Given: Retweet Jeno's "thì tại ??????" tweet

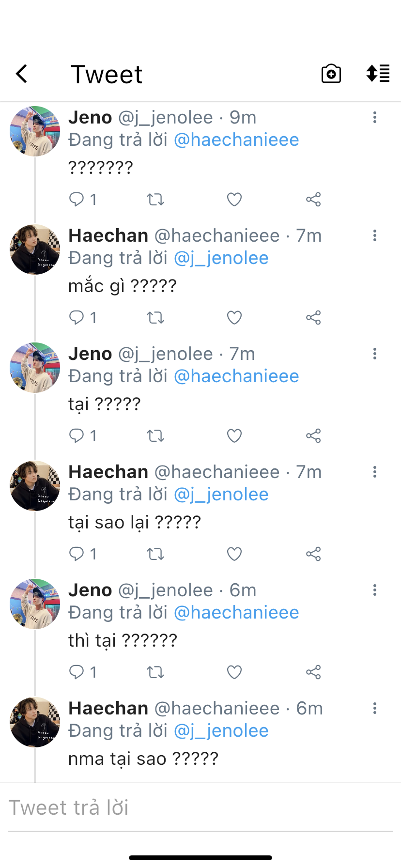Looking at the screenshot, I should point(155,672).
